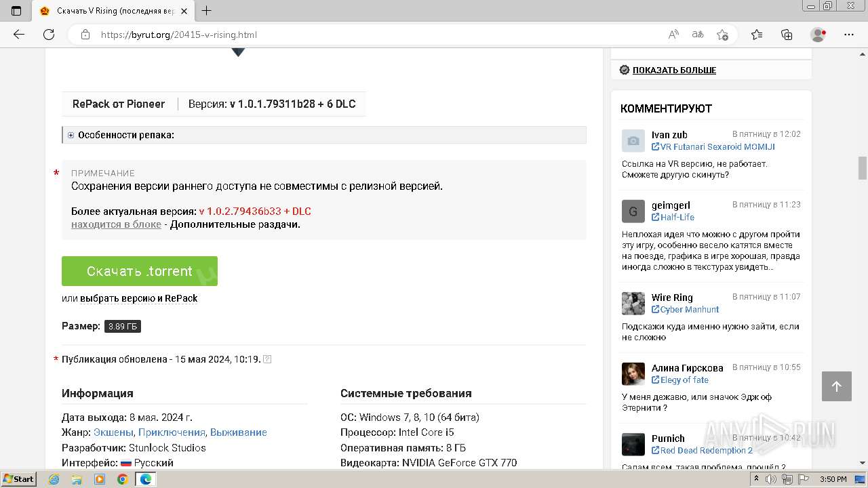Open Settings and more menu
868x488 pixels.
[x=849, y=35]
